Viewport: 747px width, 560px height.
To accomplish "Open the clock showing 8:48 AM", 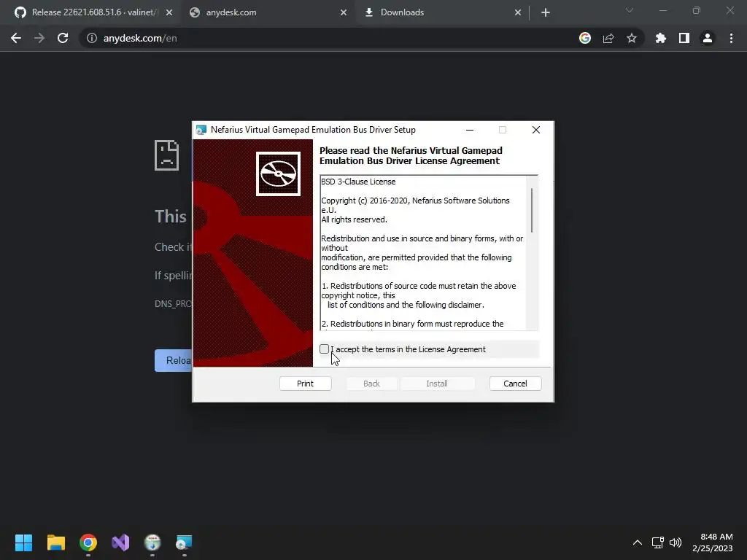I will point(713,542).
